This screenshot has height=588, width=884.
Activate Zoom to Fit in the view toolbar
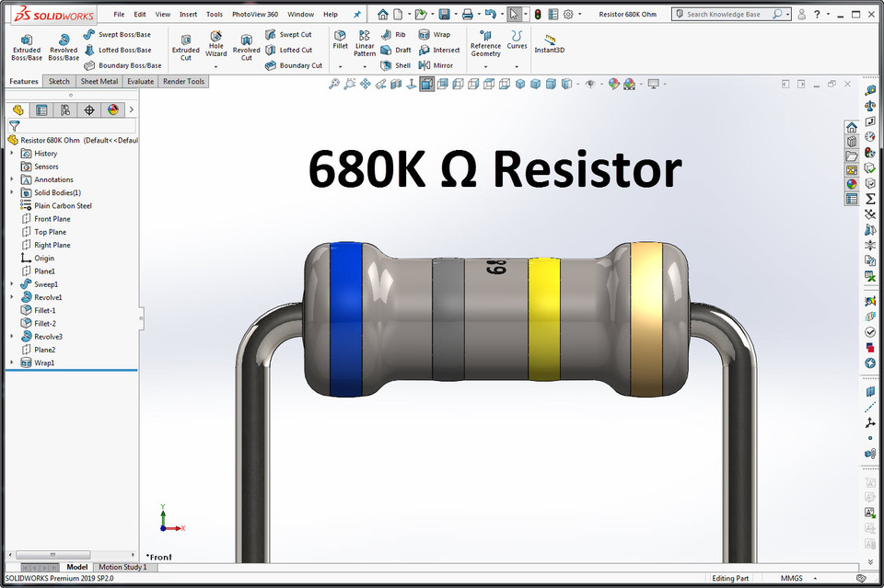(x=333, y=83)
